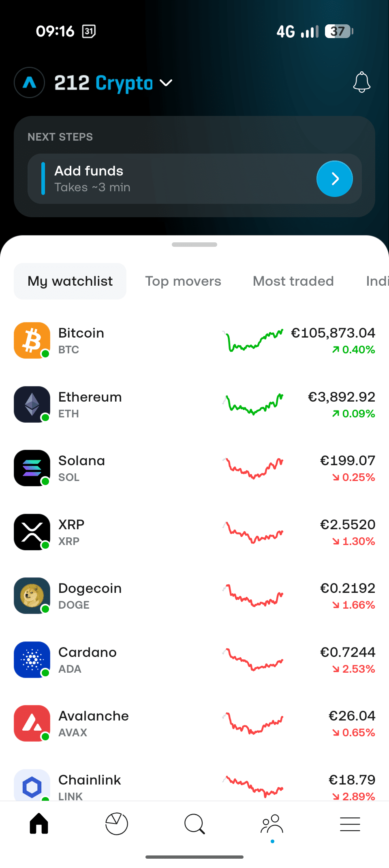Go to the home tab
Screen dimensions: 389x868
39,824
